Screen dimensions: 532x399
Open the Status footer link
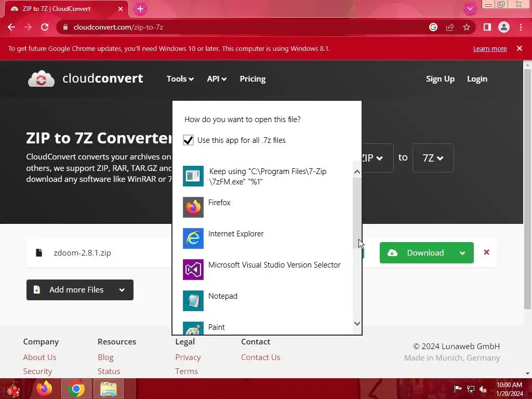coord(109,371)
